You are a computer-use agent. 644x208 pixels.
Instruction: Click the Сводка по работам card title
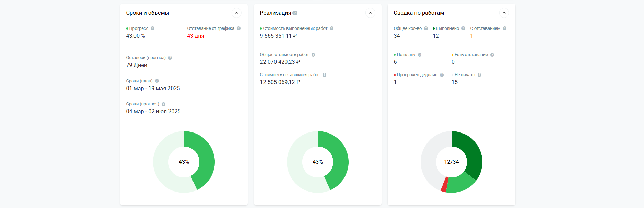pyautogui.click(x=419, y=13)
